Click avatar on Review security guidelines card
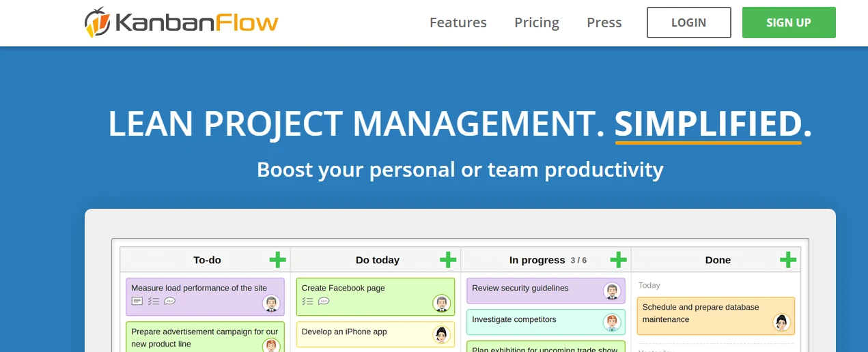This screenshot has width=868, height=352. point(612,291)
